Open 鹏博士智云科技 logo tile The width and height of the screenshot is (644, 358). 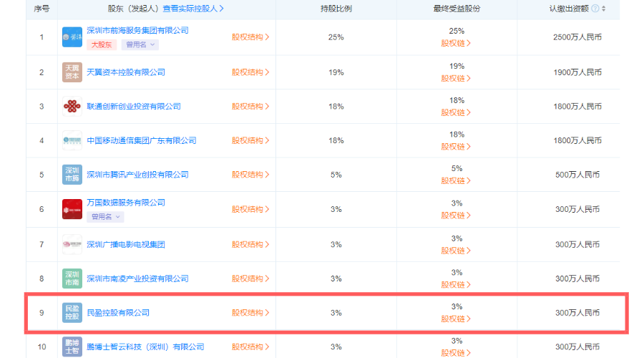(x=72, y=347)
